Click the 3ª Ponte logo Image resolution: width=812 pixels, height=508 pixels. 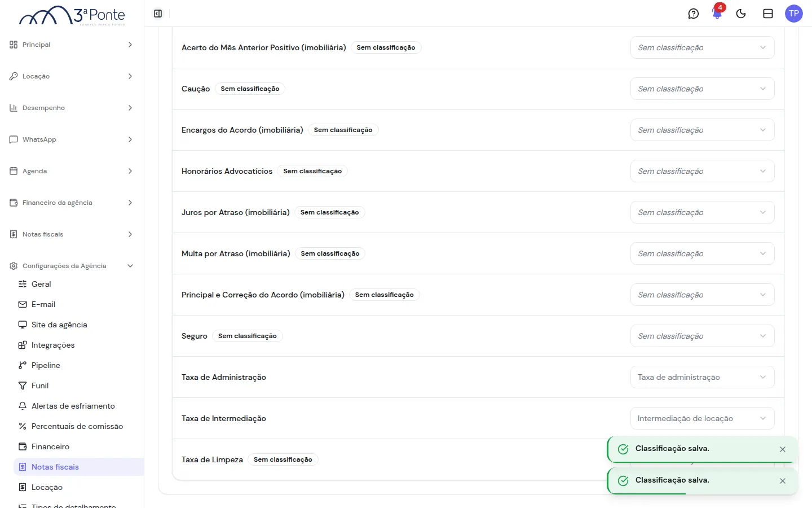72,15
